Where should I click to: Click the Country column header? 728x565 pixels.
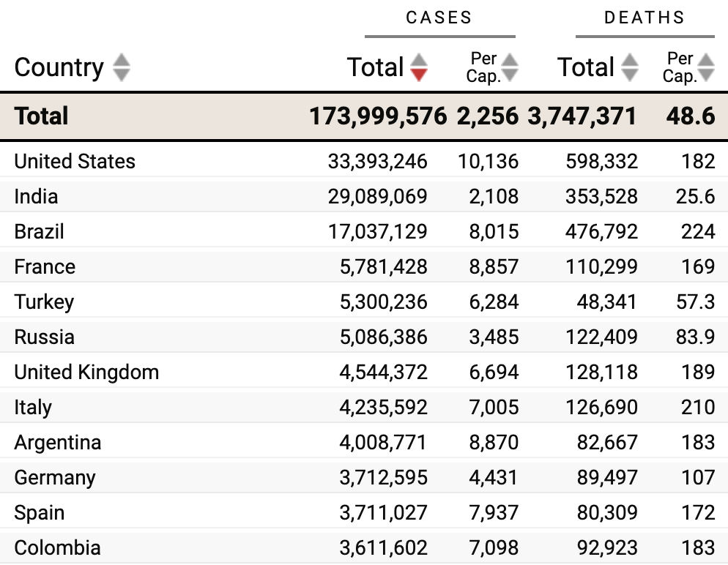click(x=59, y=67)
